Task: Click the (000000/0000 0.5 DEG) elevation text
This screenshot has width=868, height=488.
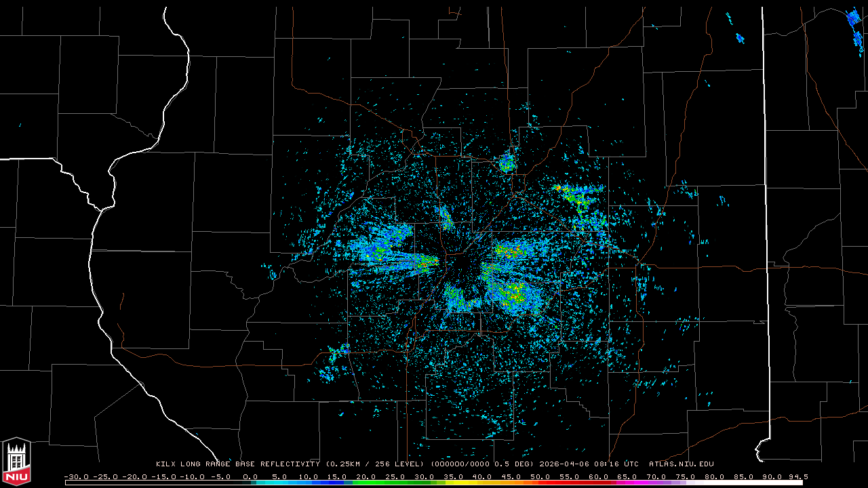Action: coord(482,464)
